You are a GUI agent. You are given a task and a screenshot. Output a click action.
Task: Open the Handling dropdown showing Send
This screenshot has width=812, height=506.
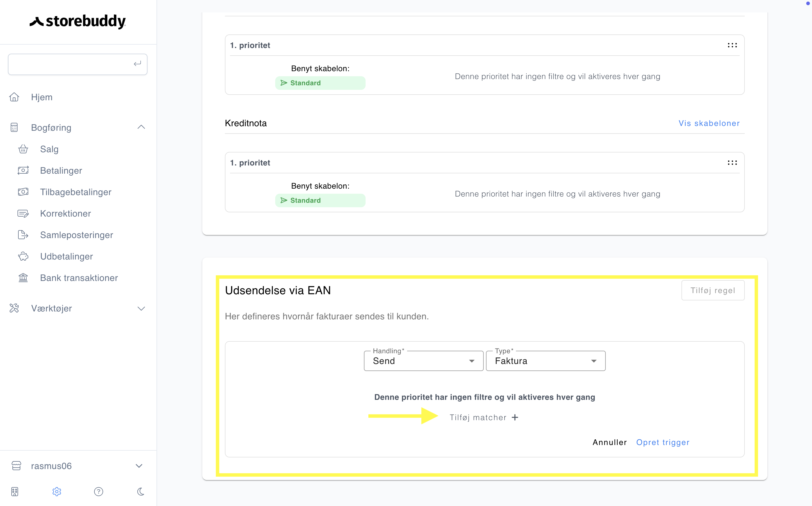pos(424,361)
